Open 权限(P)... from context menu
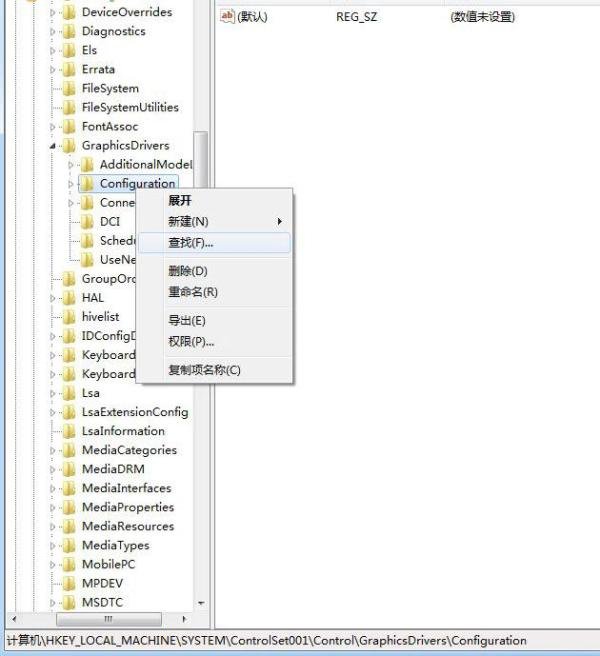 pyautogui.click(x=214, y=341)
